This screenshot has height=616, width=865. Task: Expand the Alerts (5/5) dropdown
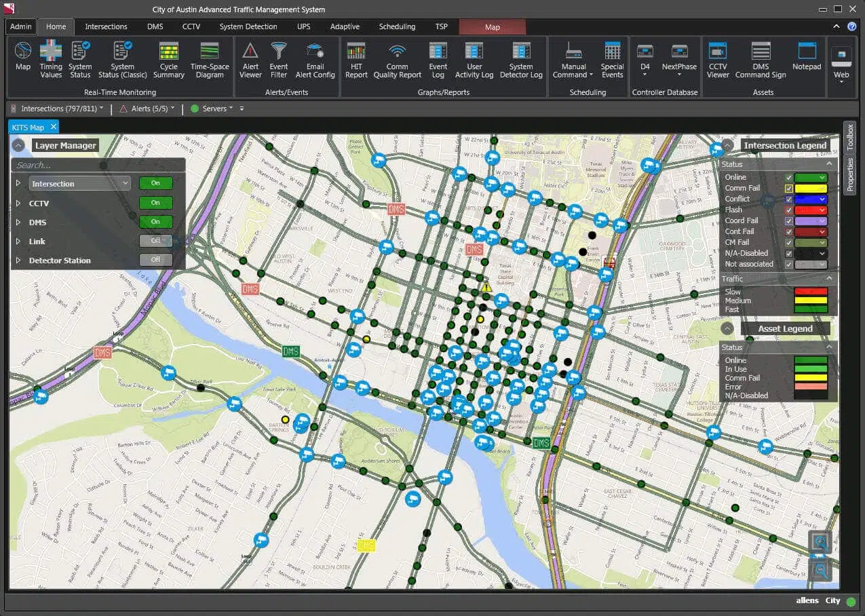pyautogui.click(x=147, y=109)
